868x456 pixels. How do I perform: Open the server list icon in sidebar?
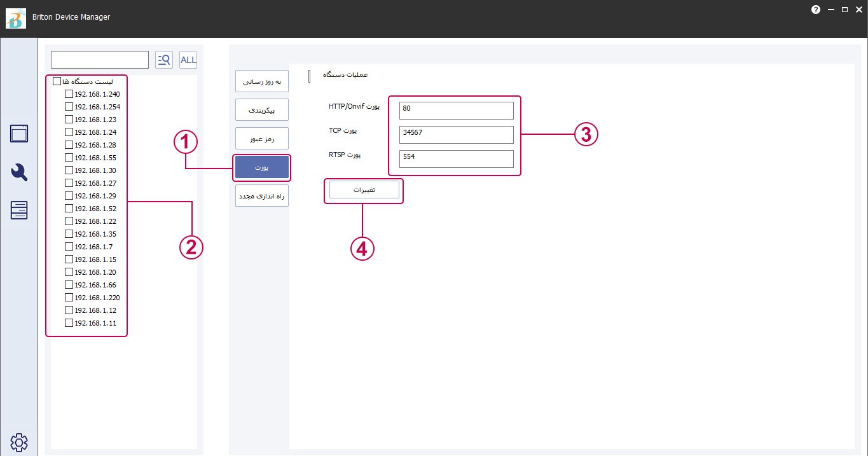pyautogui.click(x=19, y=210)
